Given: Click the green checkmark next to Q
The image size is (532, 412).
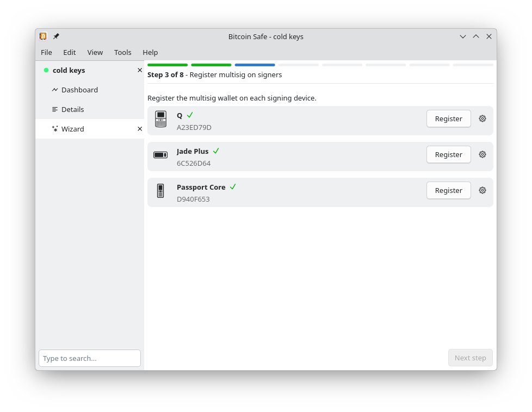Looking at the screenshot, I should pos(190,115).
